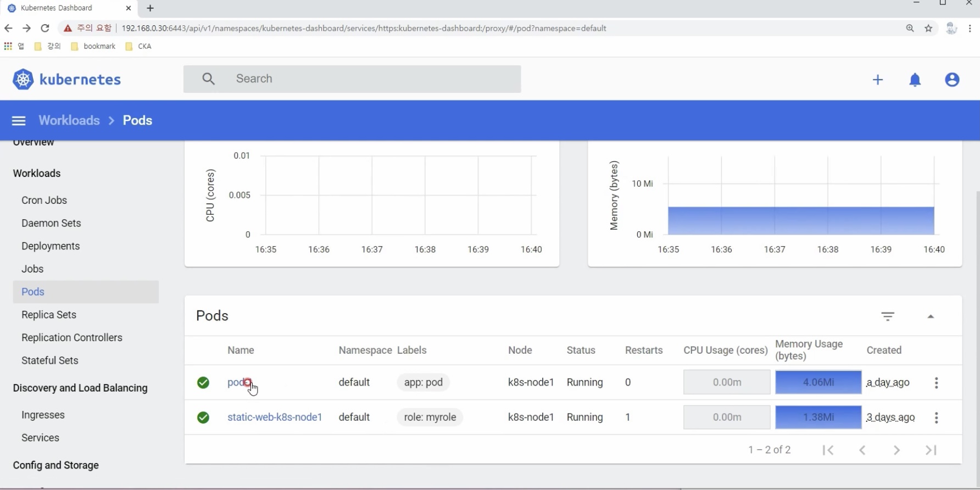Image resolution: width=980 pixels, height=490 pixels.
Task: Open the Pods table filter icon
Action: [888, 316]
